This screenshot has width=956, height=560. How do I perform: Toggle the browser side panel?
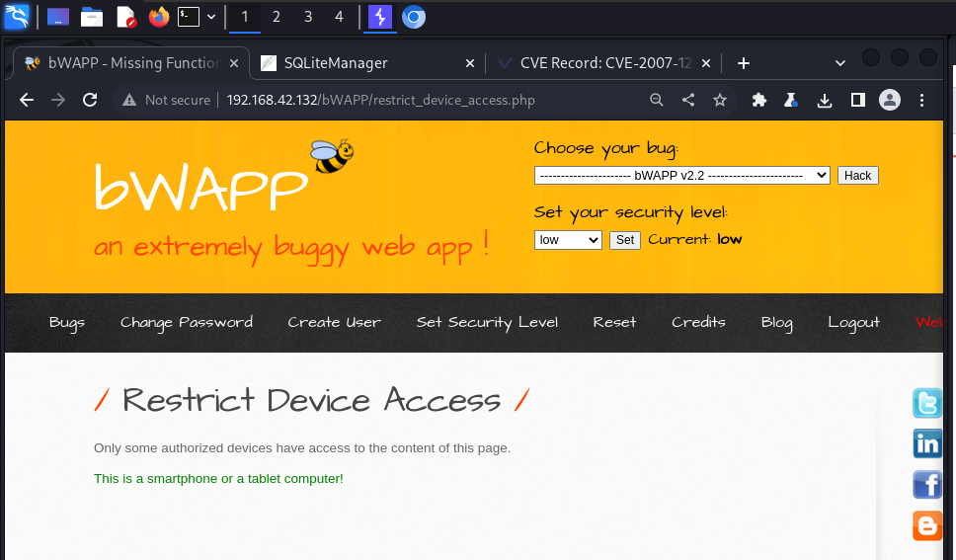(857, 100)
